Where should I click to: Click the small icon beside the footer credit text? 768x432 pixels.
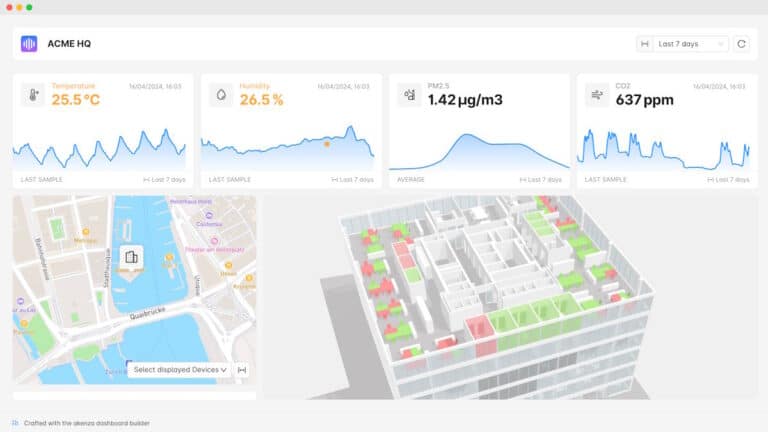point(15,423)
